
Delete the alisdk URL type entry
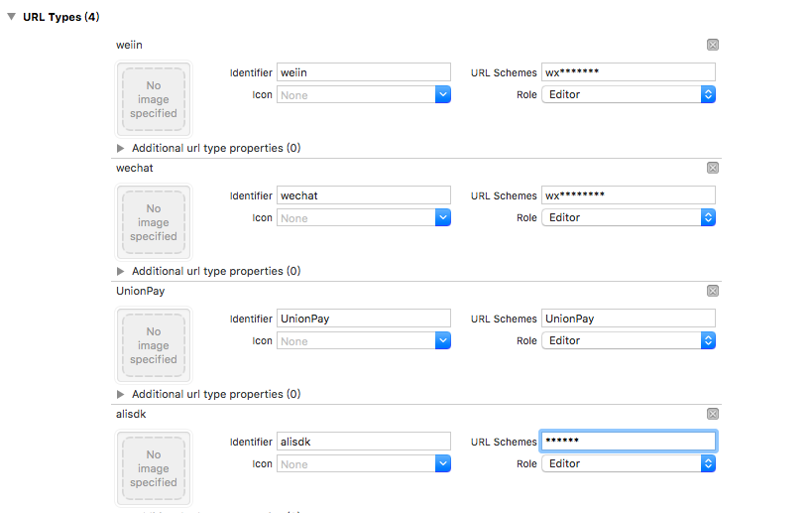point(712,414)
